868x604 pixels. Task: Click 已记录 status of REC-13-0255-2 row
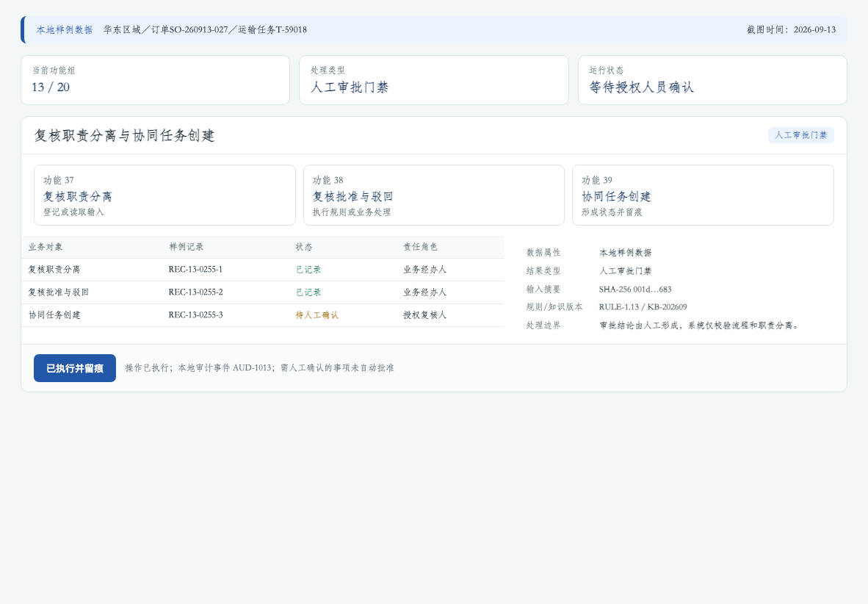click(308, 292)
